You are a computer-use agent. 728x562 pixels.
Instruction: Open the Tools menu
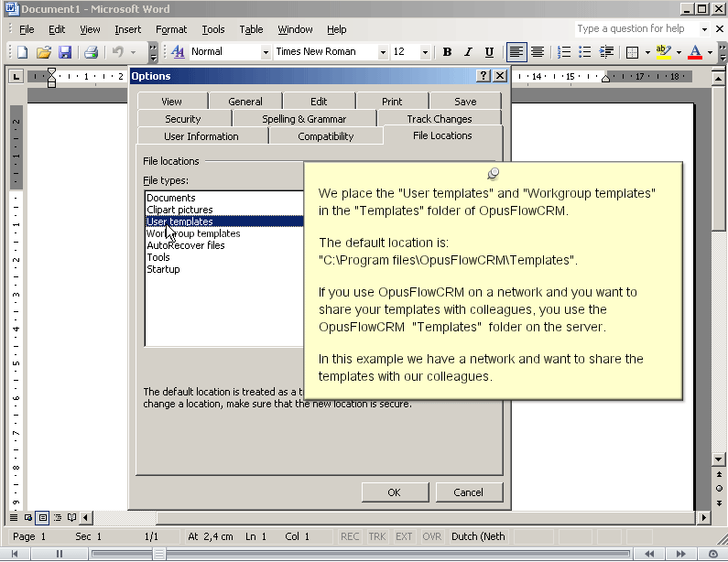click(213, 29)
